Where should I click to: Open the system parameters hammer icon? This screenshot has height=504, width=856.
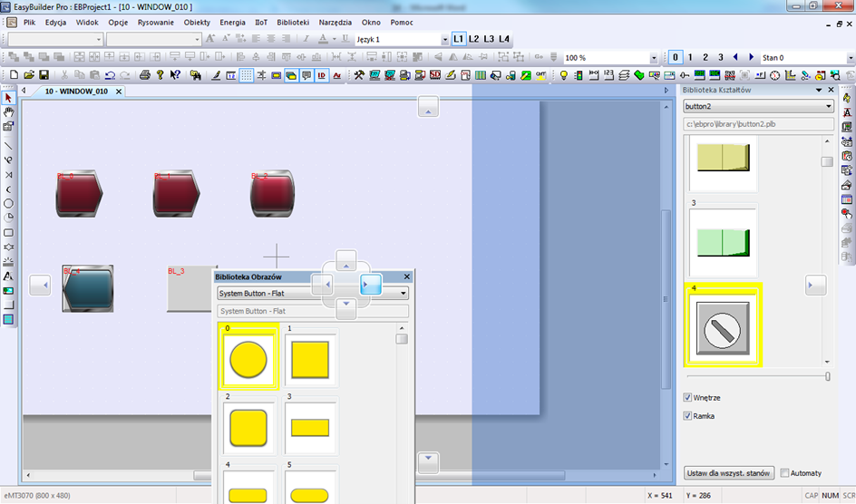[x=359, y=74]
